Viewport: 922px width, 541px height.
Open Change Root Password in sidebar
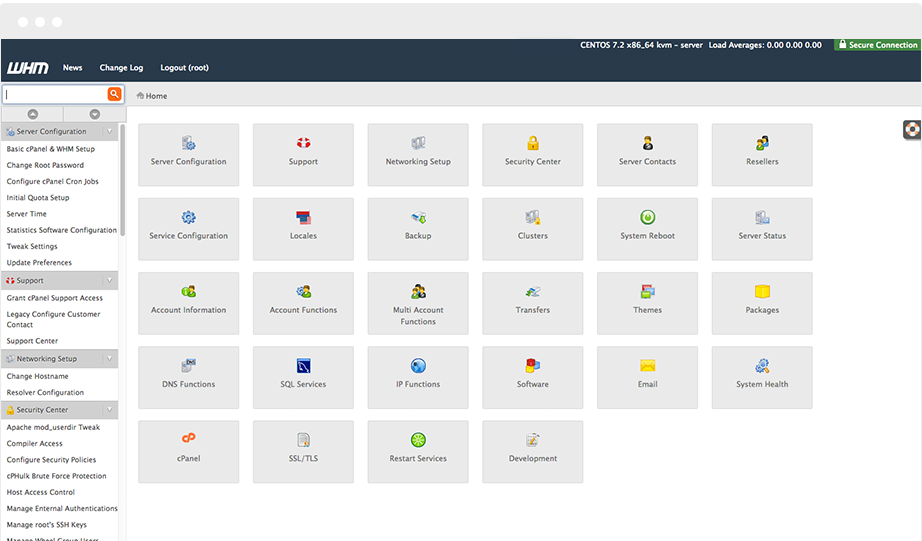pos(45,165)
